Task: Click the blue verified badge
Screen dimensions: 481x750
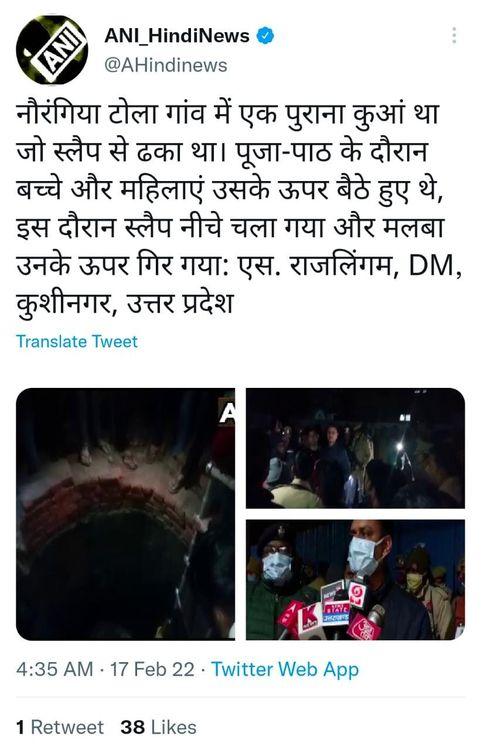Action: click(266, 36)
